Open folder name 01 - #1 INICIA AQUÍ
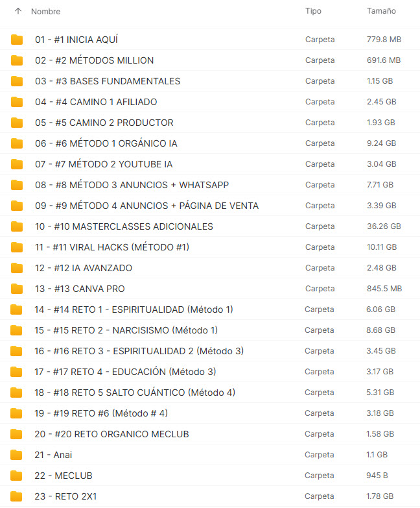The image size is (420, 508). (76, 40)
